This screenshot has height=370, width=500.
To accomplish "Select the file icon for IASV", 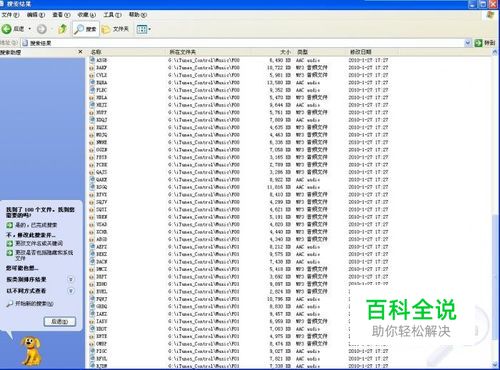I will pos(92,321).
